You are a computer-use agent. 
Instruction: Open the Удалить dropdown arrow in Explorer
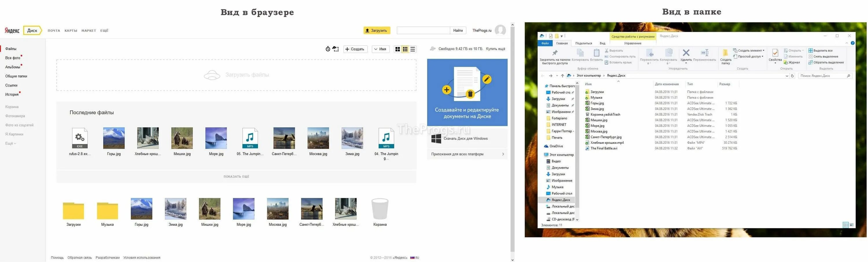686,63
